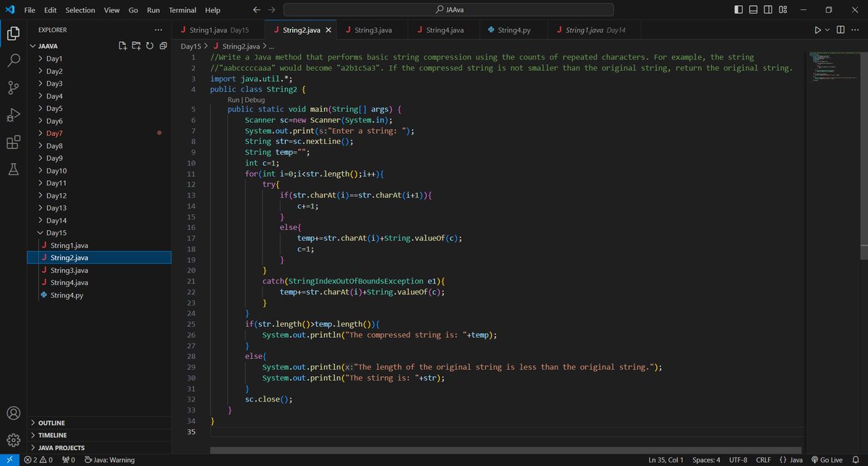868x466 pixels.
Task: Click Go Live in the status bar
Action: (827, 459)
